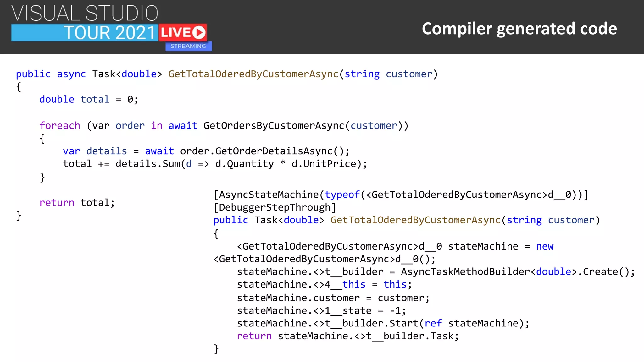
Task: Click the 'total += details.Sum(' line
Action: pos(215,164)
